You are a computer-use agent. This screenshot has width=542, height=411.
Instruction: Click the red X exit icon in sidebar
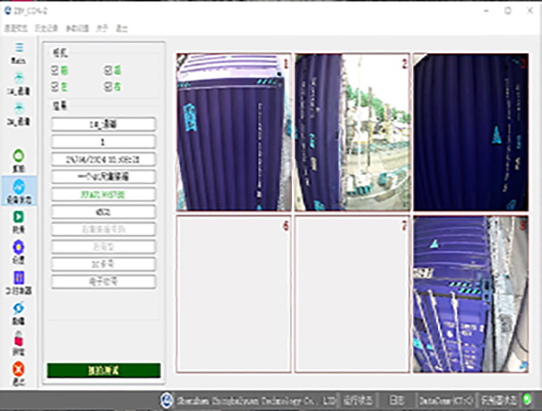[19, 369]
